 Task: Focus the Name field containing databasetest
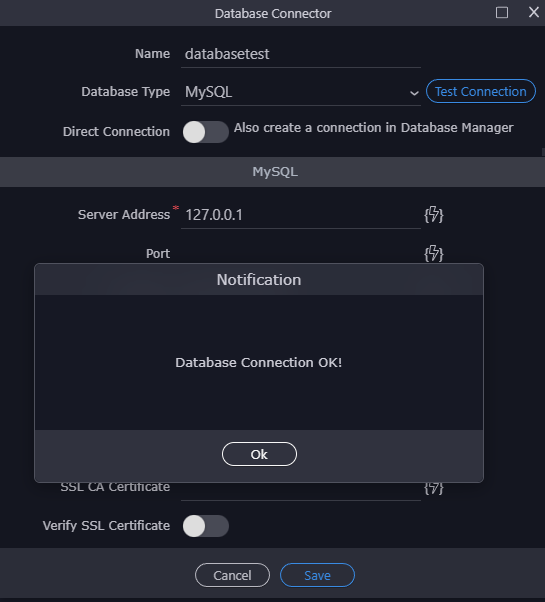point(301,55)
